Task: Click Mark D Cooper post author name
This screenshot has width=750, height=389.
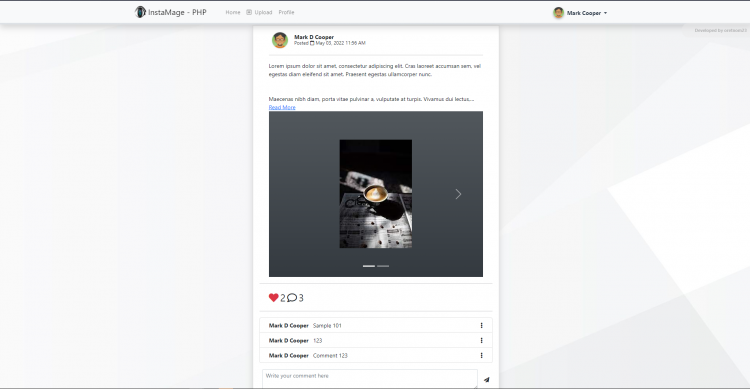Action: coord(314,37)
